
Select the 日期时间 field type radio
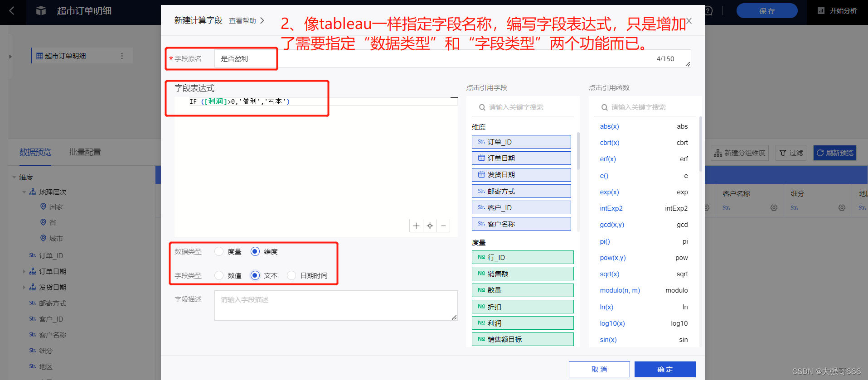(291, 275)
